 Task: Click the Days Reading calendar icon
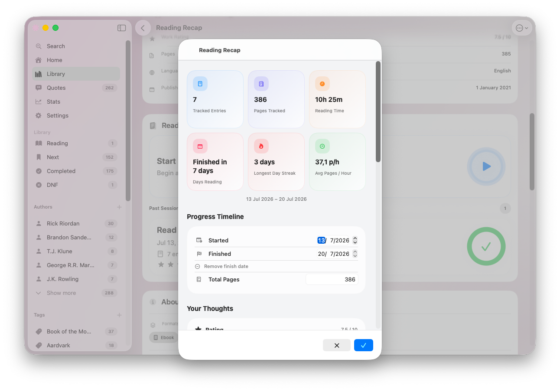pos(200,146)
